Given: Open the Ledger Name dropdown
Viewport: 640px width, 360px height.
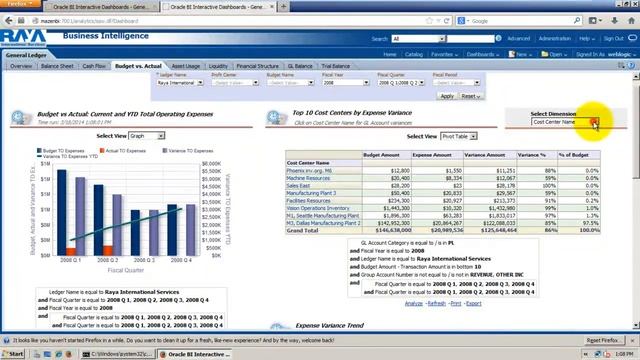Looking at the screenshot, I should click(200, 83).
